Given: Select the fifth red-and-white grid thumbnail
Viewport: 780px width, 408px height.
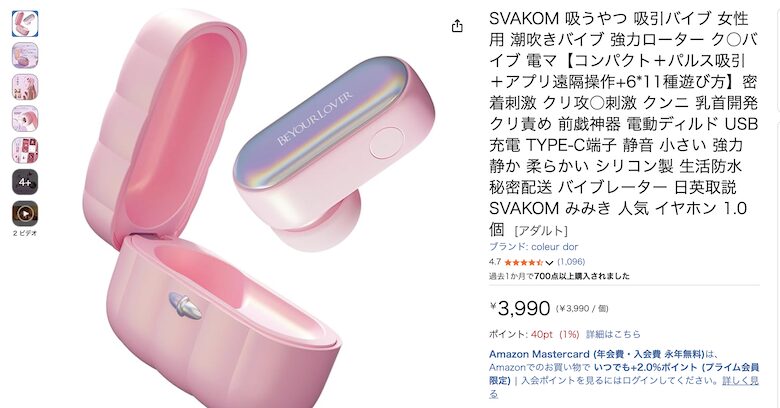Looking at the screenshot, I should pos(25,150).
